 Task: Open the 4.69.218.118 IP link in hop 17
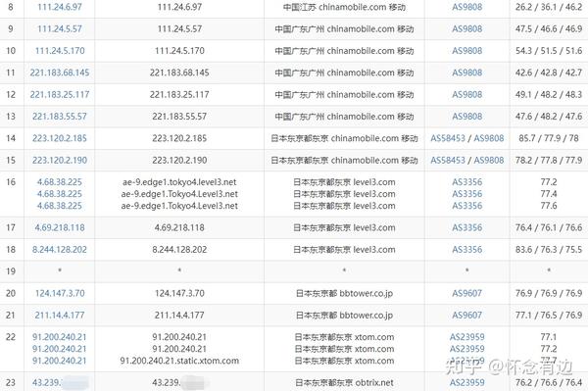[x=60, y=227]
